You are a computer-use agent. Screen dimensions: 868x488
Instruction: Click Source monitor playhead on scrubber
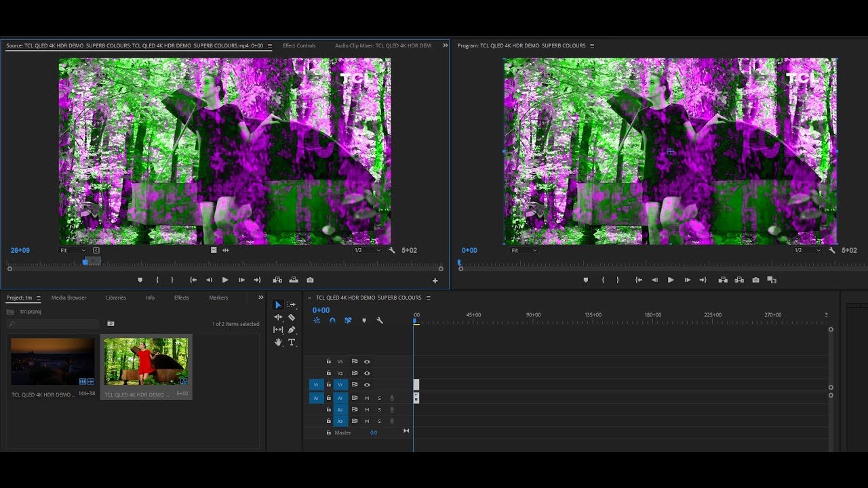pyautogui.click(x=85, y=262)
